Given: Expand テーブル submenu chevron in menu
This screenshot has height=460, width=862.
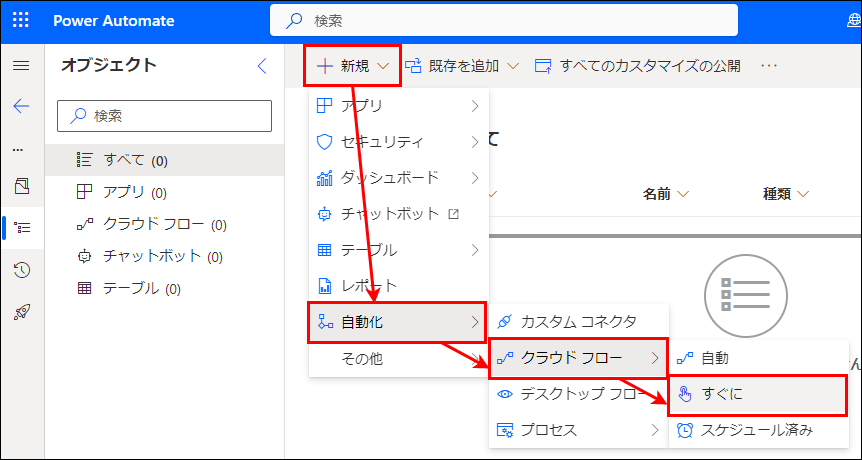Looking at the screenshot, I should point(475,250).
